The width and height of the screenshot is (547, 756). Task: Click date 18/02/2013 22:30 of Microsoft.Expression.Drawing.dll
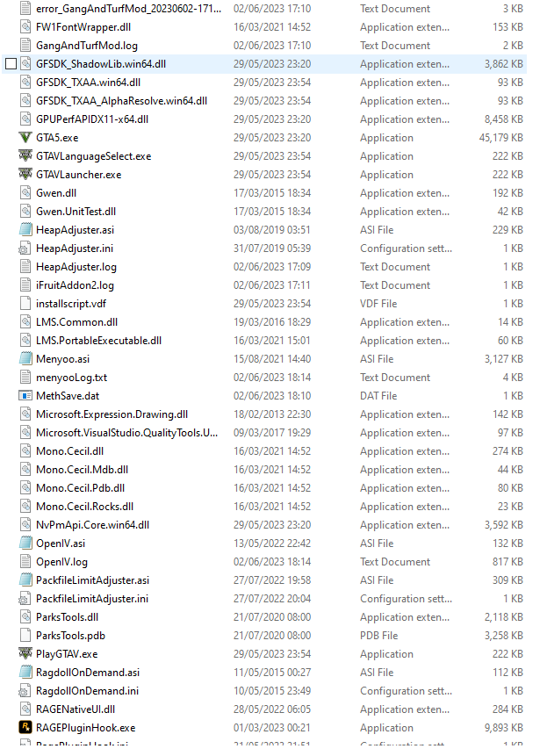tap(272, 414)
